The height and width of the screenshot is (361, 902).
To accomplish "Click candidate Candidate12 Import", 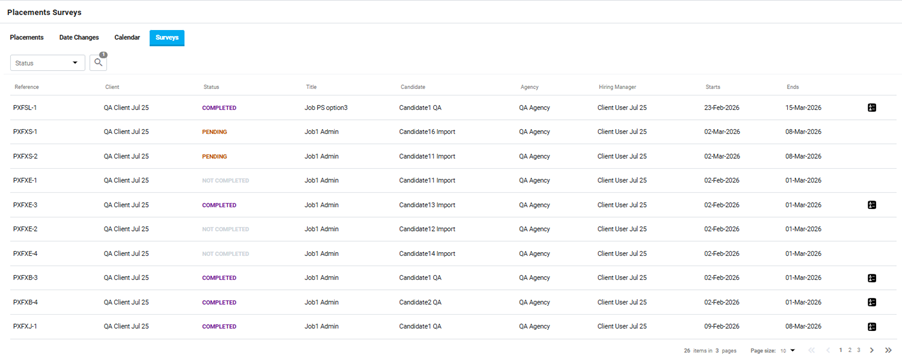I will pos(427,229).
